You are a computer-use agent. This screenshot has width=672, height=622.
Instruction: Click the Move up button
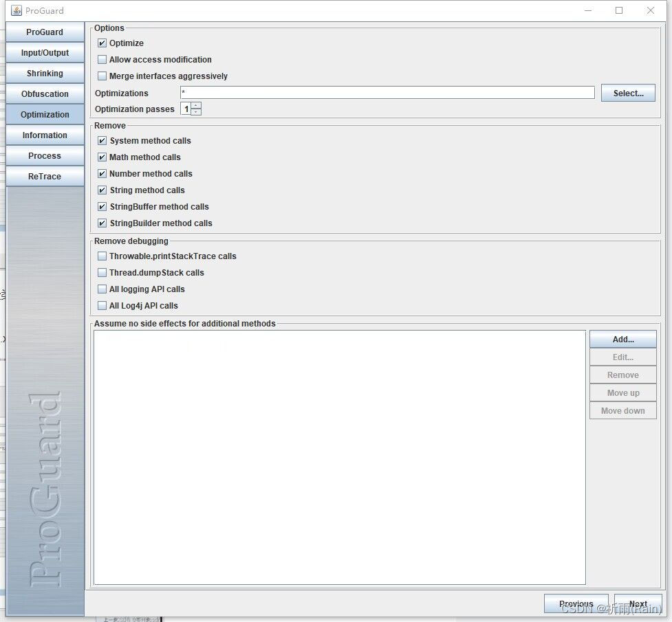(622, 393)
